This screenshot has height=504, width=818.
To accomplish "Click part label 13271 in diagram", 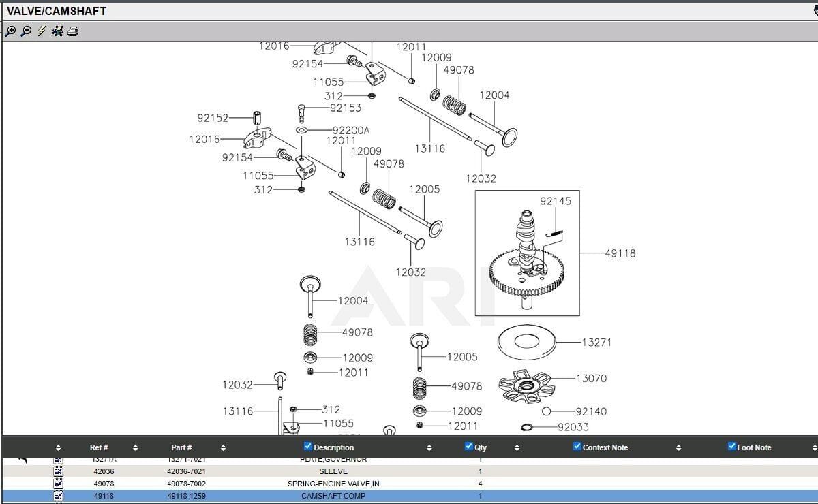I will pyautogui.click(x=596, y=343).
